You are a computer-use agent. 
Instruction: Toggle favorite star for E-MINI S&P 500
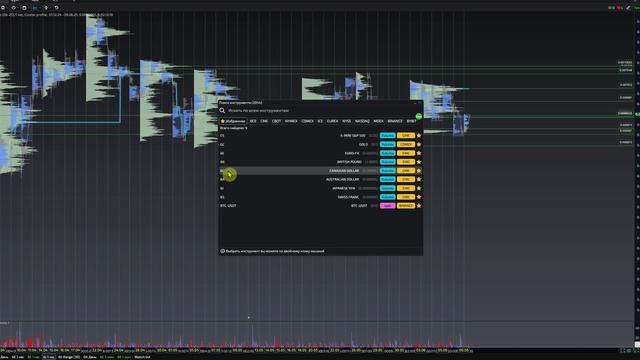click(419, 136)
